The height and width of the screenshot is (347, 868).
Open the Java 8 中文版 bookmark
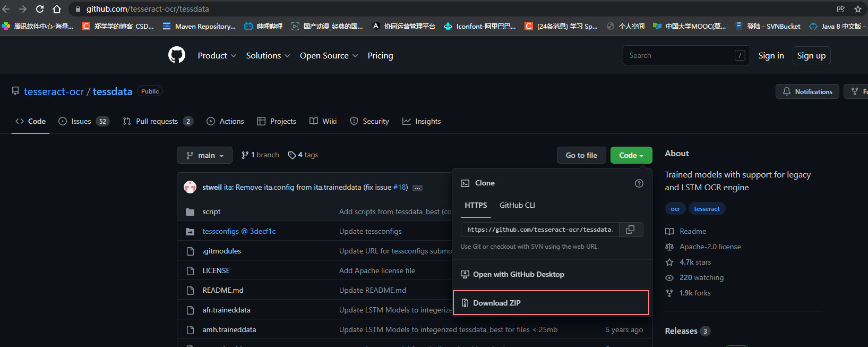(837, 26)
